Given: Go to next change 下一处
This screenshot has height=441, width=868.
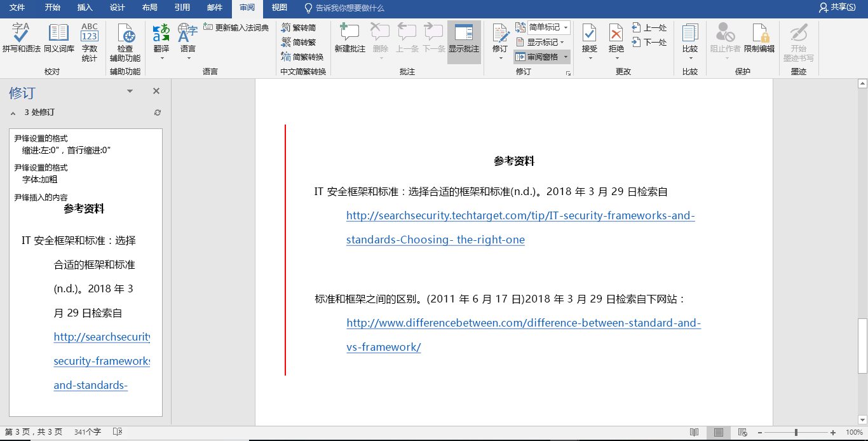Looking at the screenshot, I should [x=649, y=42].
